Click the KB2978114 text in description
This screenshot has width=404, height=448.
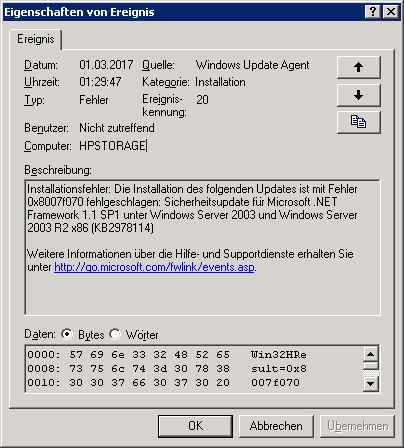click(122, 228)
